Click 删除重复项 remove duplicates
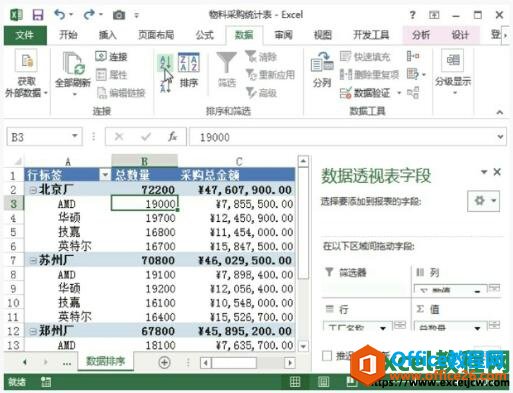The image size is (513, 393). tap(369, 75)
